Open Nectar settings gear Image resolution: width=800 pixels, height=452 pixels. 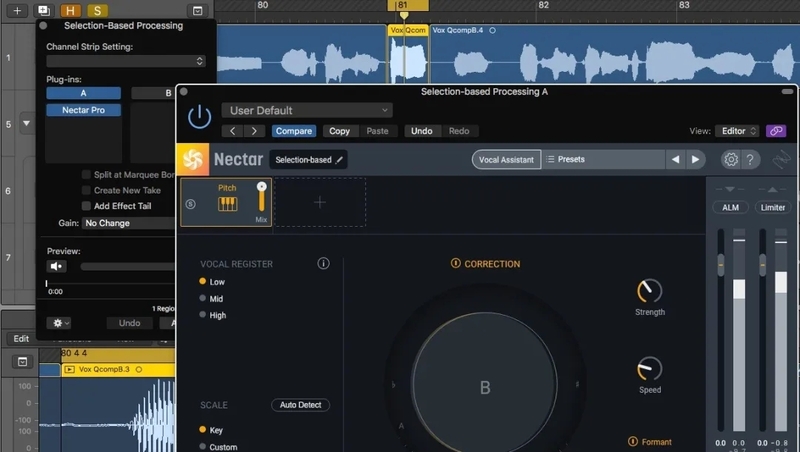[731, 160]
